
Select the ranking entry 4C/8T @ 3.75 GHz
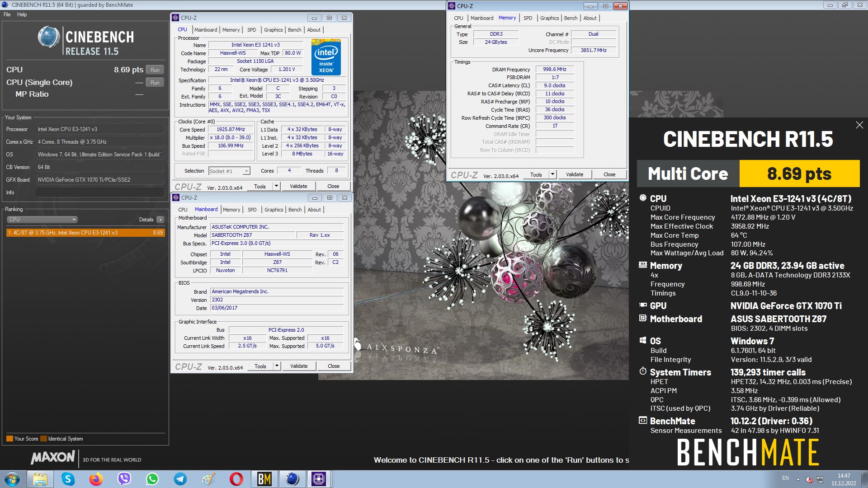[x=85, y=233]
